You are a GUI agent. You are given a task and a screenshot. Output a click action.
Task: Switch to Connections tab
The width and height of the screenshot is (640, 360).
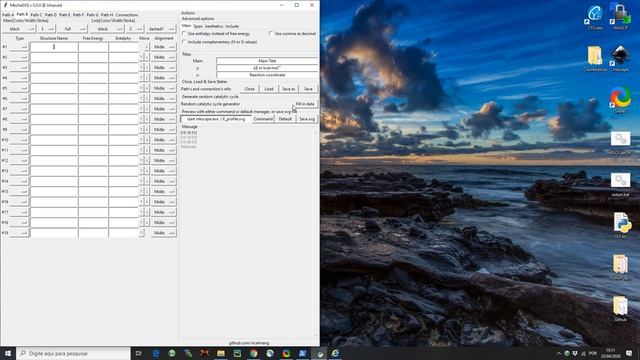pyautogui.click(x=127, y=15)
